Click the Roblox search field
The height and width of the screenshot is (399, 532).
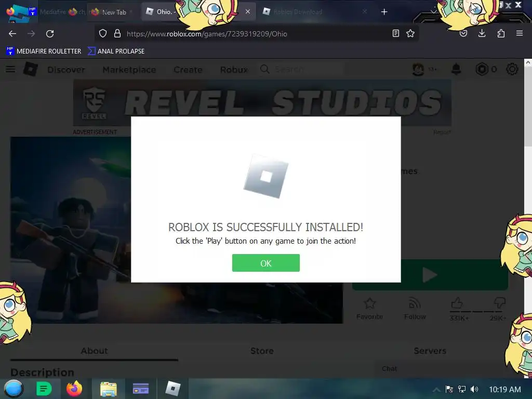[x=302, y=69]
